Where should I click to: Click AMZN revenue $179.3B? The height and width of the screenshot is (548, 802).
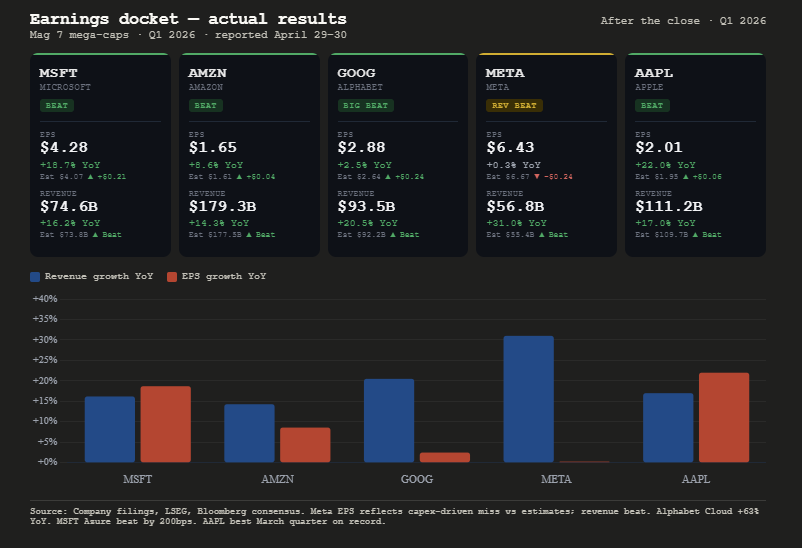(x=222, y=207)
